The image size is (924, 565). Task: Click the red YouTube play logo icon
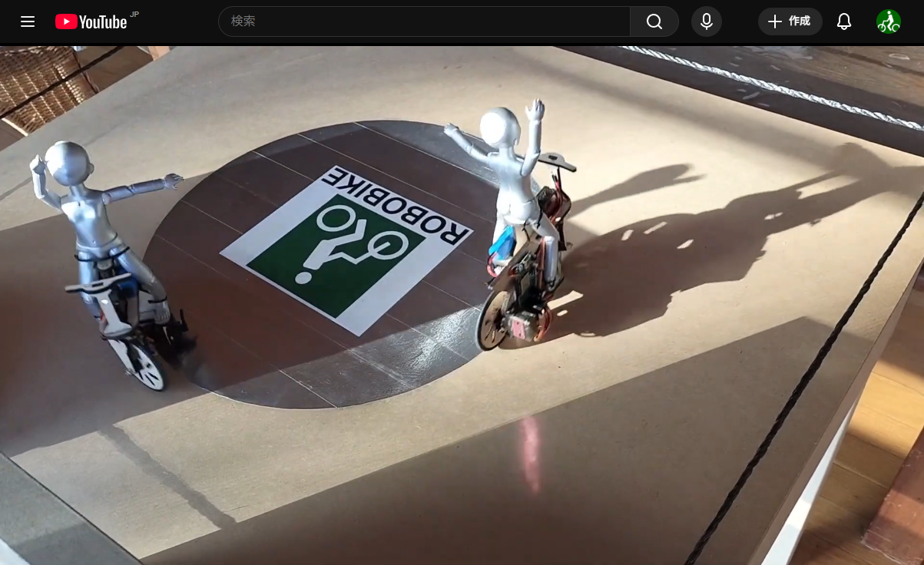(66, 21)
